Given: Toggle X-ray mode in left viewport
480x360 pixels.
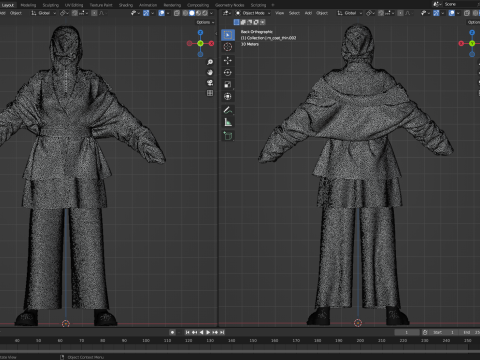Looking at the screenshot, I should 177,13.
